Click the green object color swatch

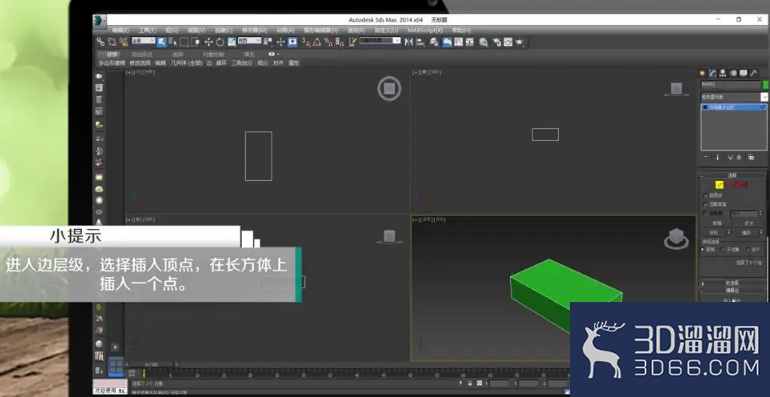pyautogui.click(x=765, y=85)
